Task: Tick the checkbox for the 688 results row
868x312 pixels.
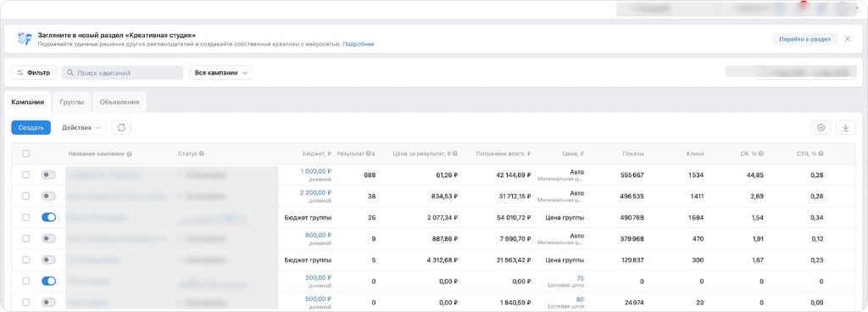Action: coord(26,175)
